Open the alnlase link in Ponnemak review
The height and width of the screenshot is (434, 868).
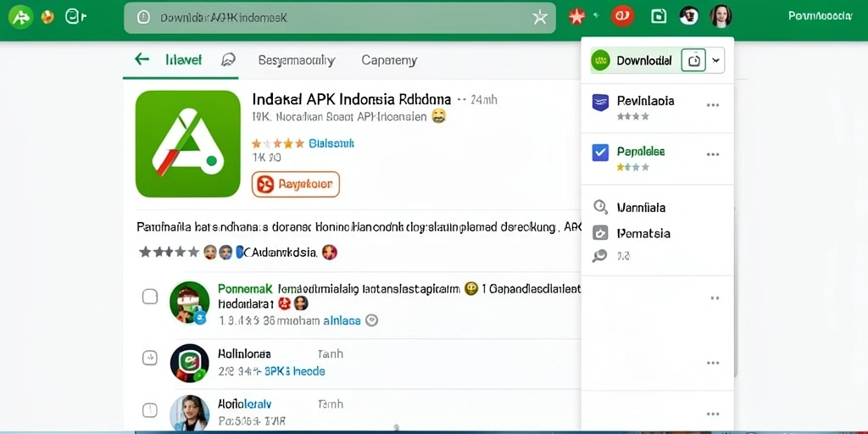tap(342, 320)
